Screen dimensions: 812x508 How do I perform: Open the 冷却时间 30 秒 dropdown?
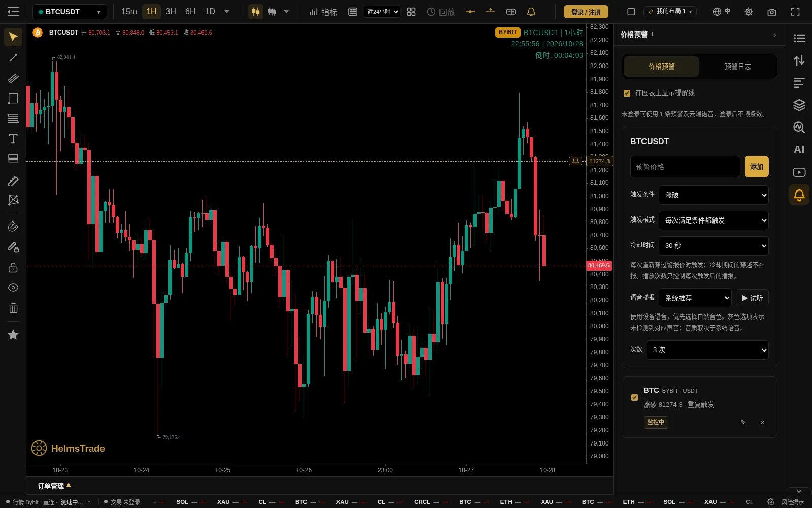click(714, 246)
